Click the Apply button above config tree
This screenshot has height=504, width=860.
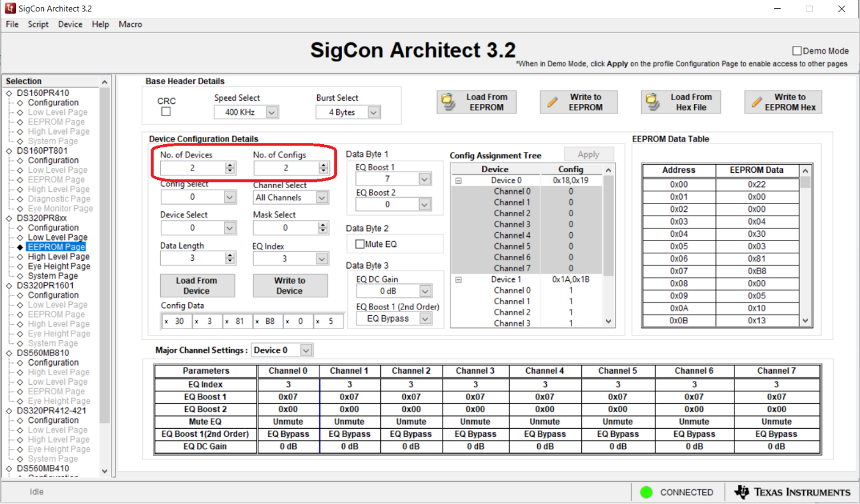[589, 154]
